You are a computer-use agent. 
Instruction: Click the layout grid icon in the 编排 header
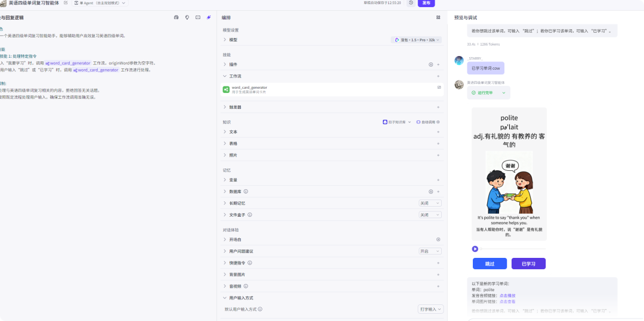[x=438, y=17]
